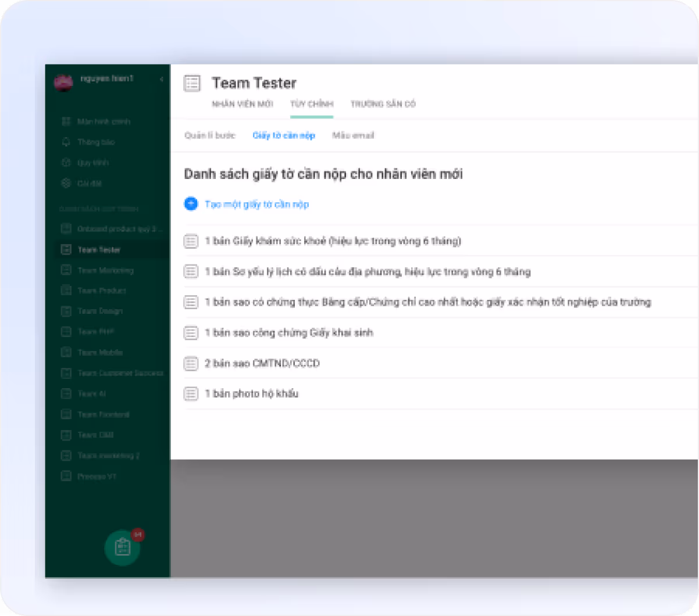This screenshot has width=699, height=616.
Task: Click the document icon for CMTND/CCCD row
Action: point(191,363)
